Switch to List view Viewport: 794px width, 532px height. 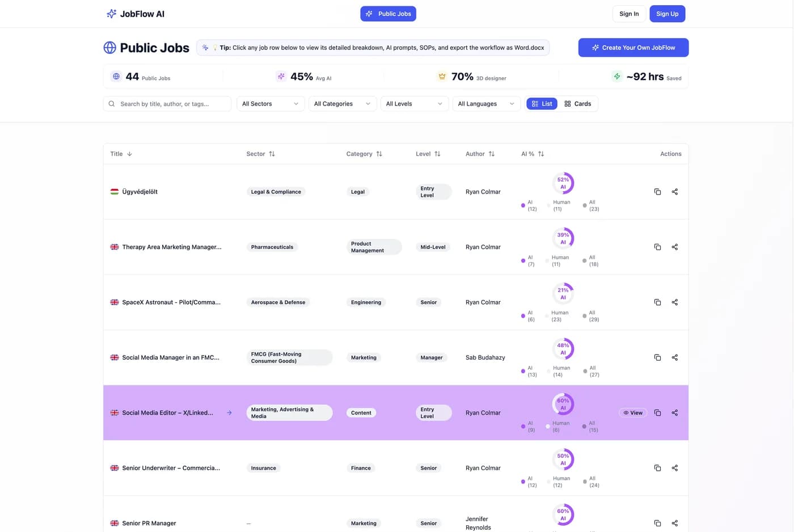(x=542, y=104)
